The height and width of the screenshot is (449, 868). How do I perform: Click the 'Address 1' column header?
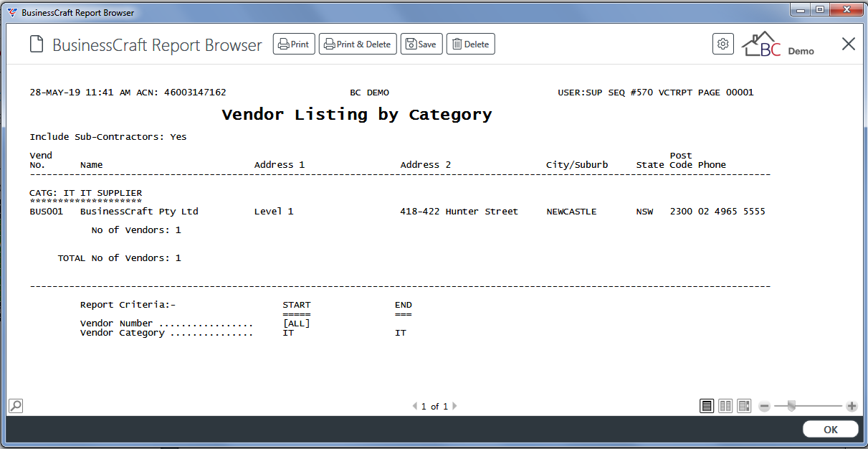280,165
